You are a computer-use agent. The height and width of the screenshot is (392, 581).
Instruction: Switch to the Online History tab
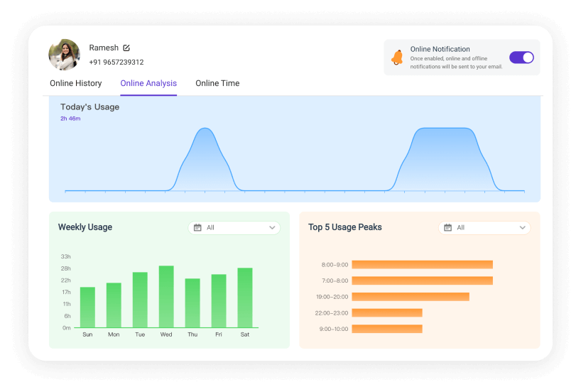tap(75, 83)
